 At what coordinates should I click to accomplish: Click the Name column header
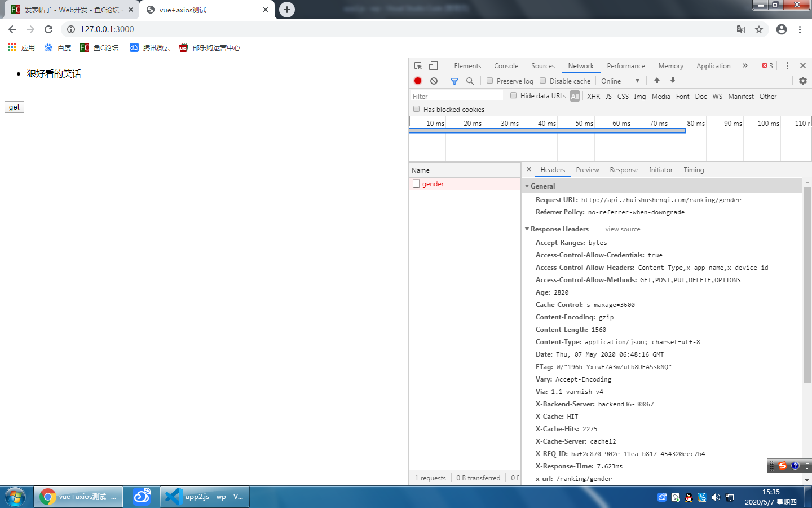point(465,170)
